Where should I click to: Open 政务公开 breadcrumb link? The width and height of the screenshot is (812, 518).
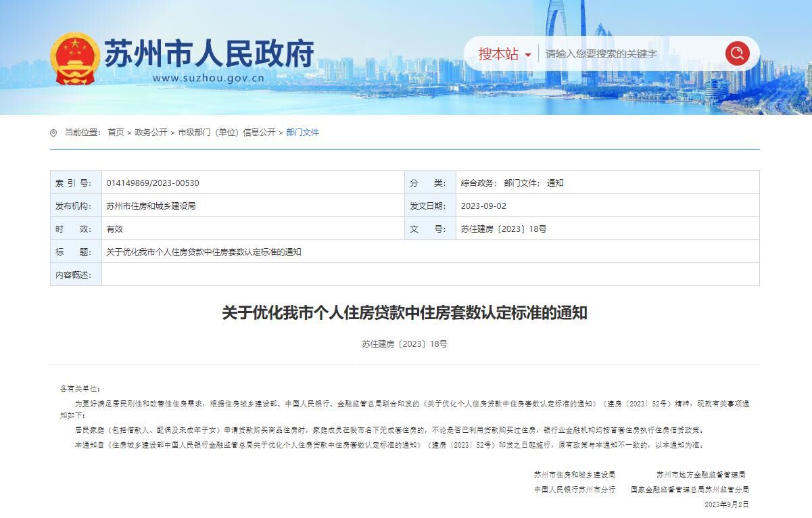point(151,133)
